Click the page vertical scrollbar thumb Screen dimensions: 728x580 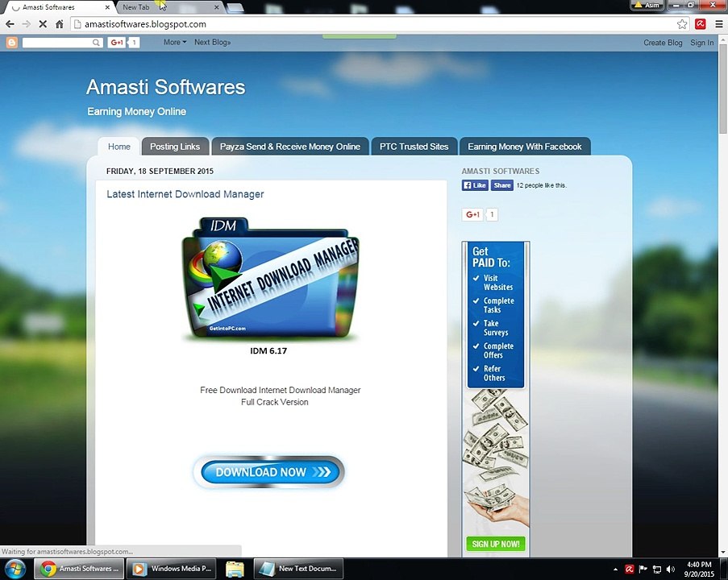(723, 89)
